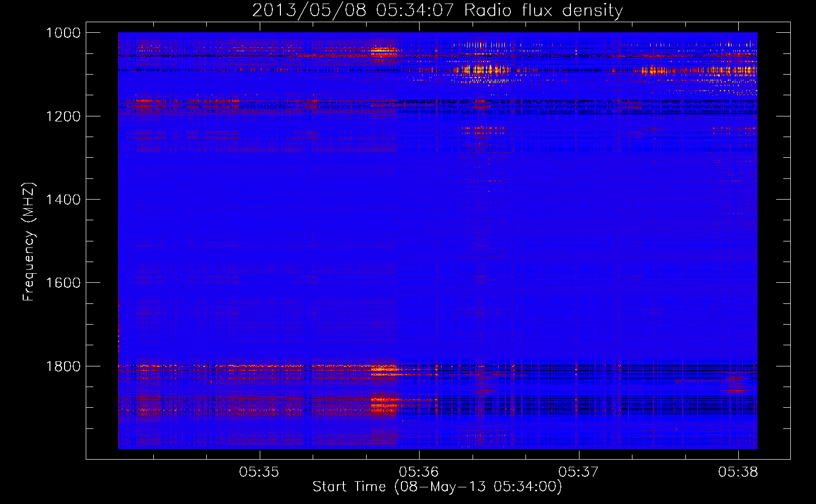This screenshot has height=504, width=816.
Task: Click the '1600' frequency axis label
Action: coord(63,283)
